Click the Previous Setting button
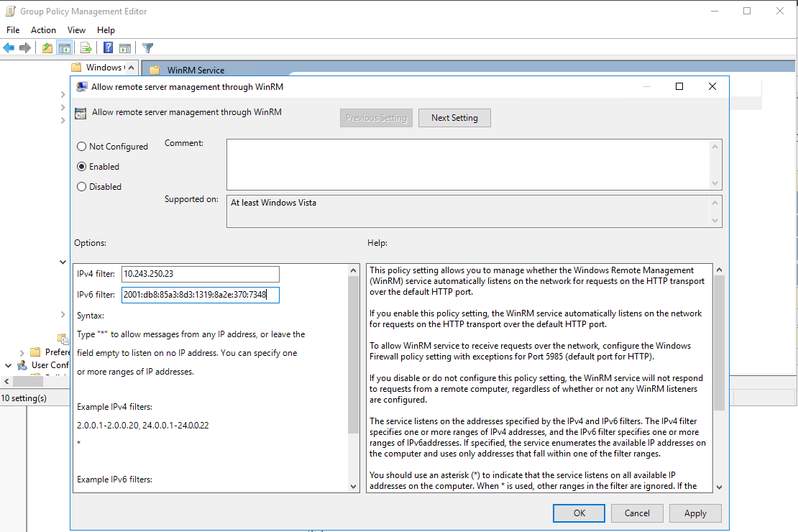Viewport: 798px width, 532px height. [376, 118]
